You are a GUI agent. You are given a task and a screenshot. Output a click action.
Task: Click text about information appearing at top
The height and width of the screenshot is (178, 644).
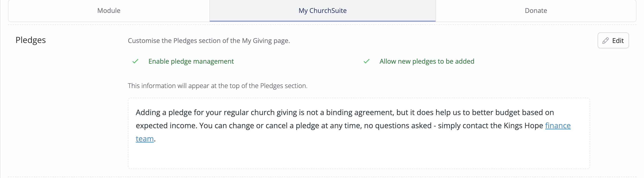[218, 86]
